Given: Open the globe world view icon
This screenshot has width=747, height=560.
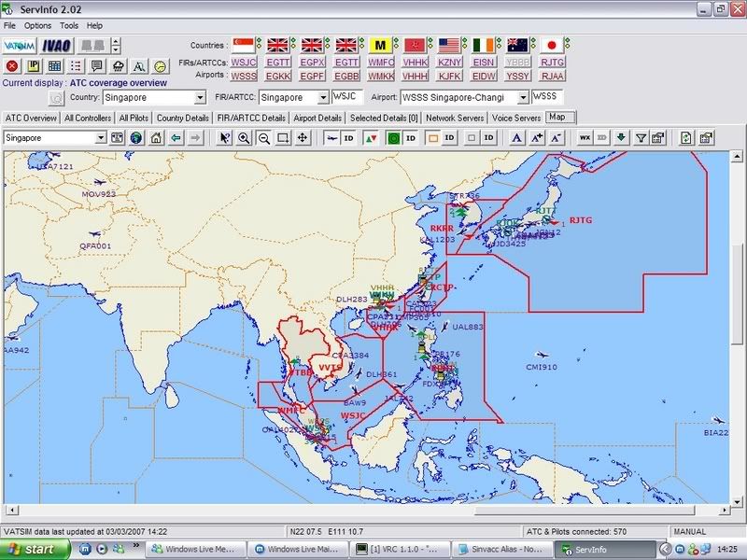Looking at the screenshot, I should point(135,137).
